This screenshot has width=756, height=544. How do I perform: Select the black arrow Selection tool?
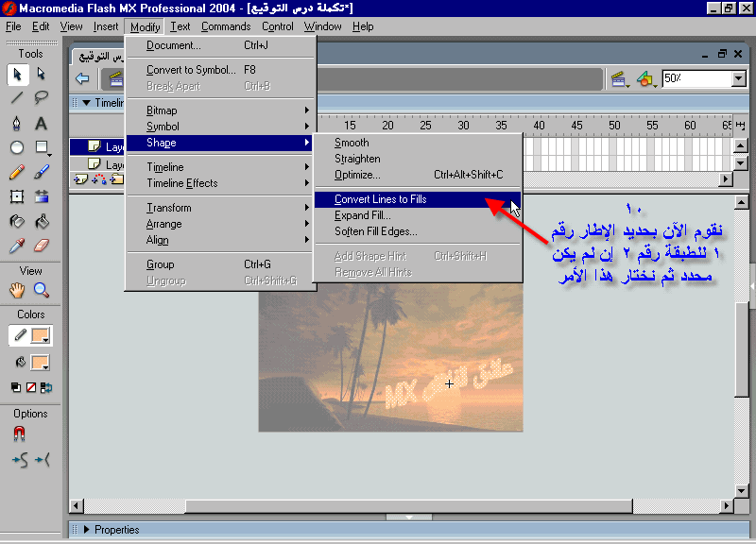(17, 75)
